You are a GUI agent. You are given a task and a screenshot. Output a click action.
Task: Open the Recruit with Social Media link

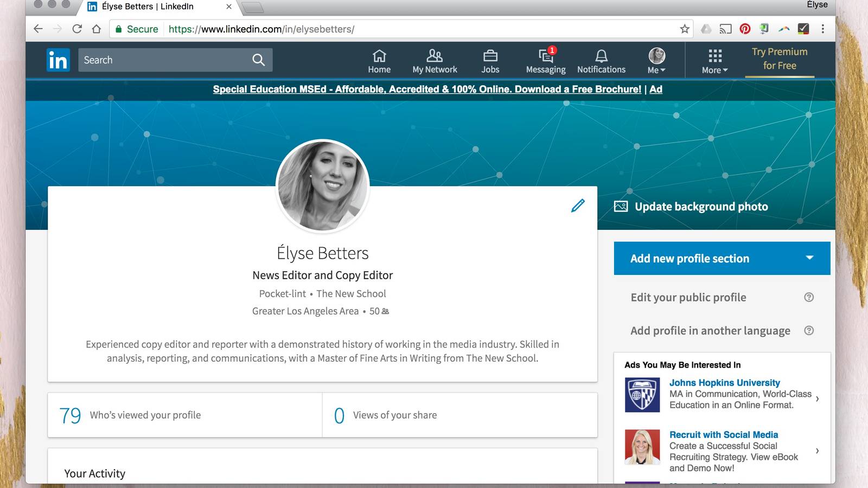pos(723,434)
